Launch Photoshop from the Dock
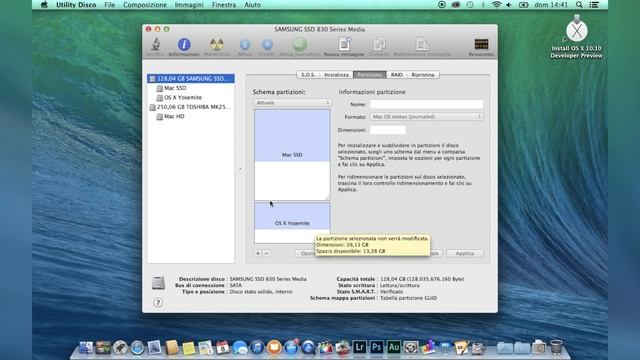Screen dimensions: 640x360 (376, 347)
